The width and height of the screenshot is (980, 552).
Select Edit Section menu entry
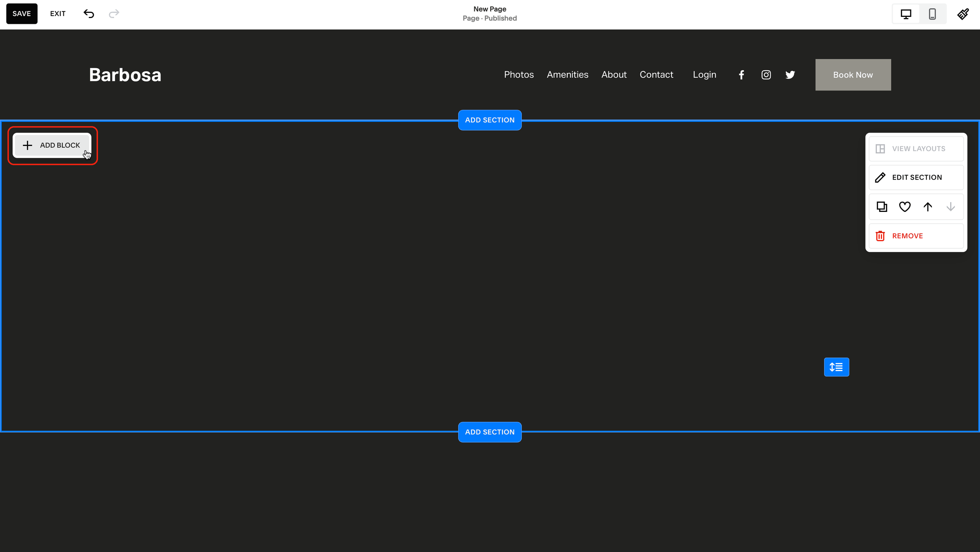[x=916, y=177]
